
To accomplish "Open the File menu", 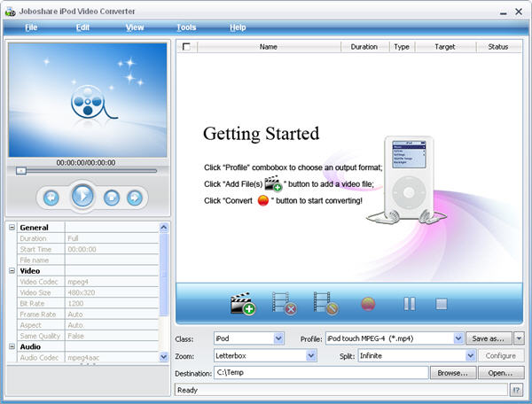I will [31, 27].
